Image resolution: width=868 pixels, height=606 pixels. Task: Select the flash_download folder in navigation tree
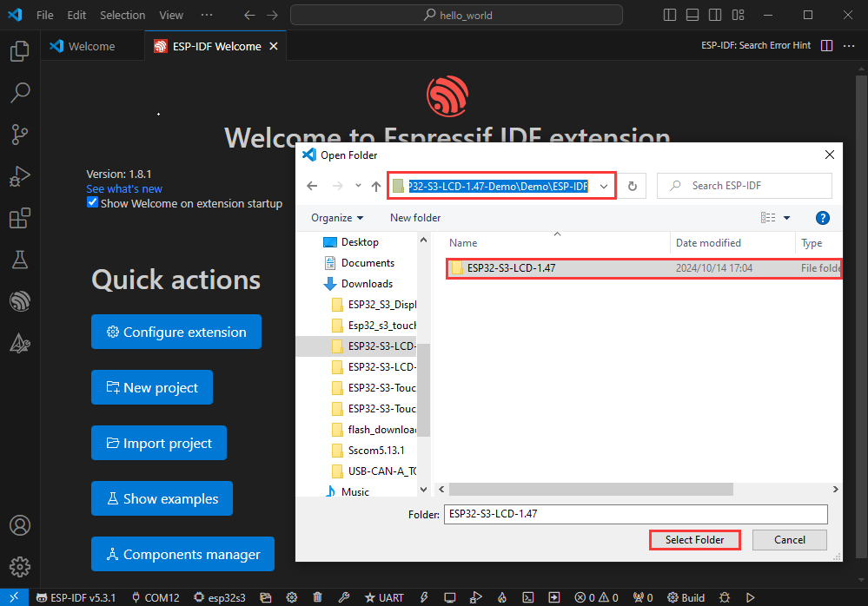(x=381, y=429)
